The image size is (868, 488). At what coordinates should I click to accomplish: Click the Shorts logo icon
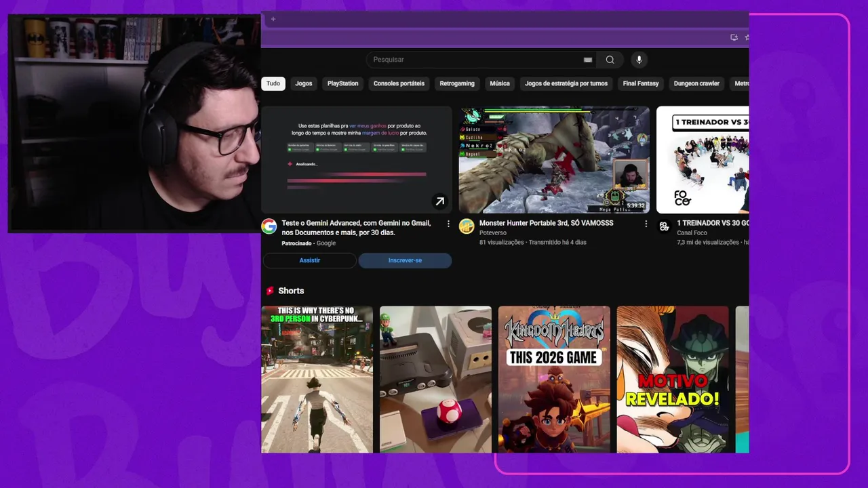(x=270, y=291)
